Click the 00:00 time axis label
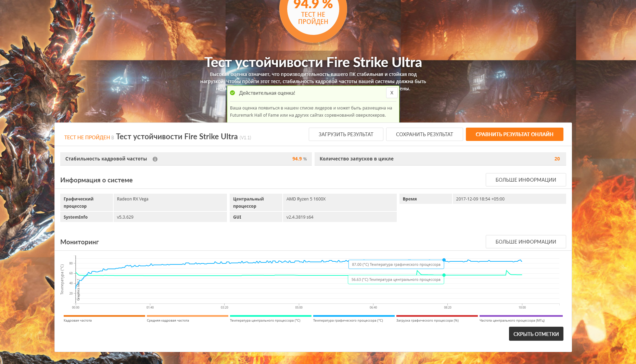Viewport: 636px width, 364px height. coord(76,308)
